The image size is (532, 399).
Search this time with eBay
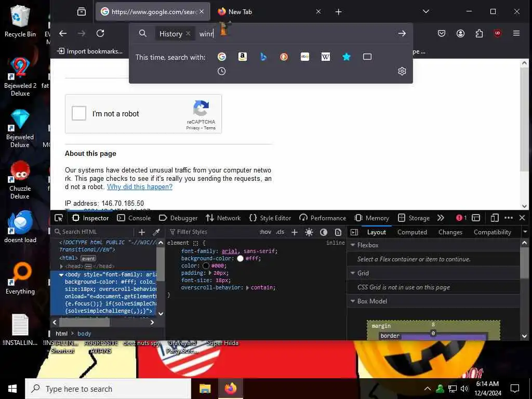pos(304,57)
